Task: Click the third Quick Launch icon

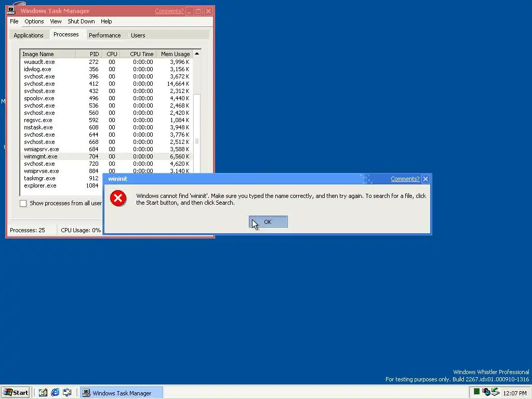Action: pos(67,393)
